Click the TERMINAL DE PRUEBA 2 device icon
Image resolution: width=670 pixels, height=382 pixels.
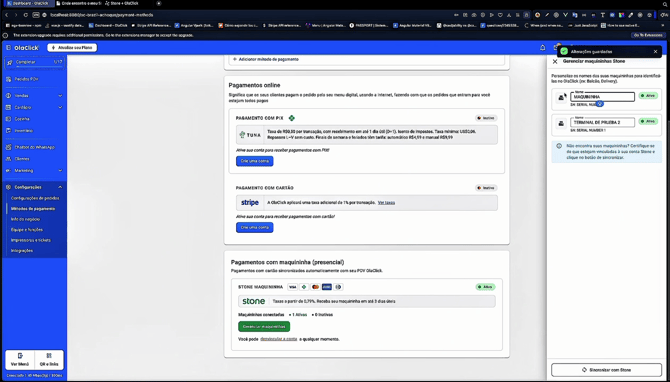pos(561,123)
